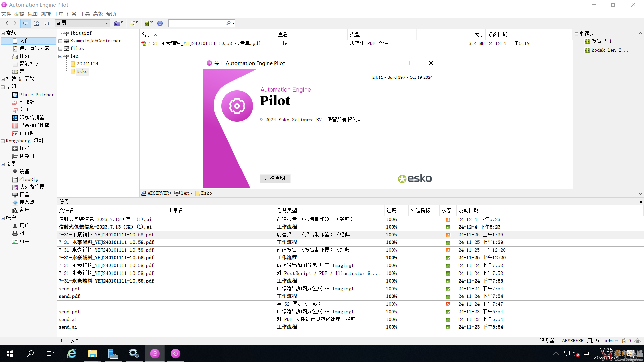
Task: Open File Explorer from the taskbar
Action: pos(92,354)
